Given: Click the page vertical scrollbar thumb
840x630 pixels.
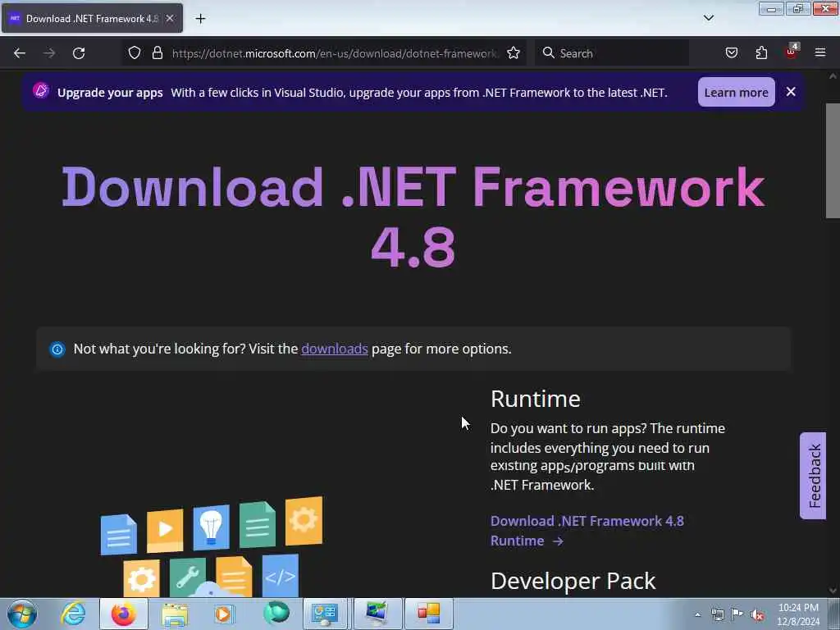Looking at the screenshot, I should (833, 161).
